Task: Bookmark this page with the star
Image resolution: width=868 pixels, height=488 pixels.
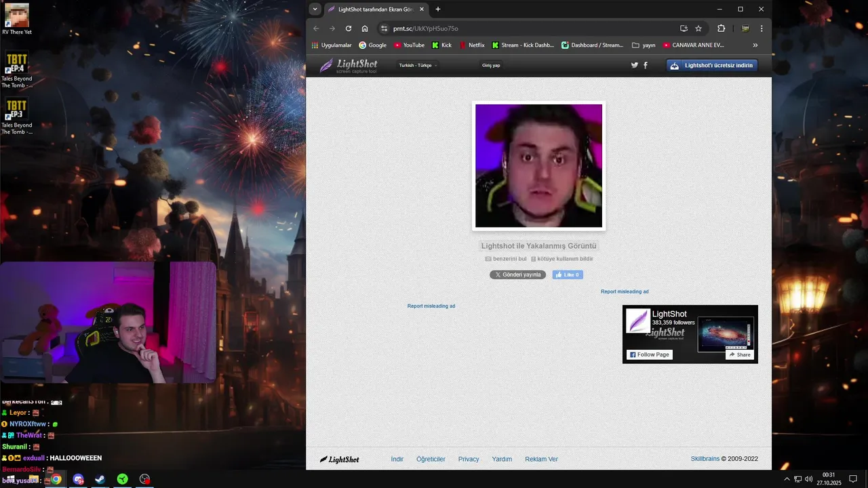Action: coord(698,28)
